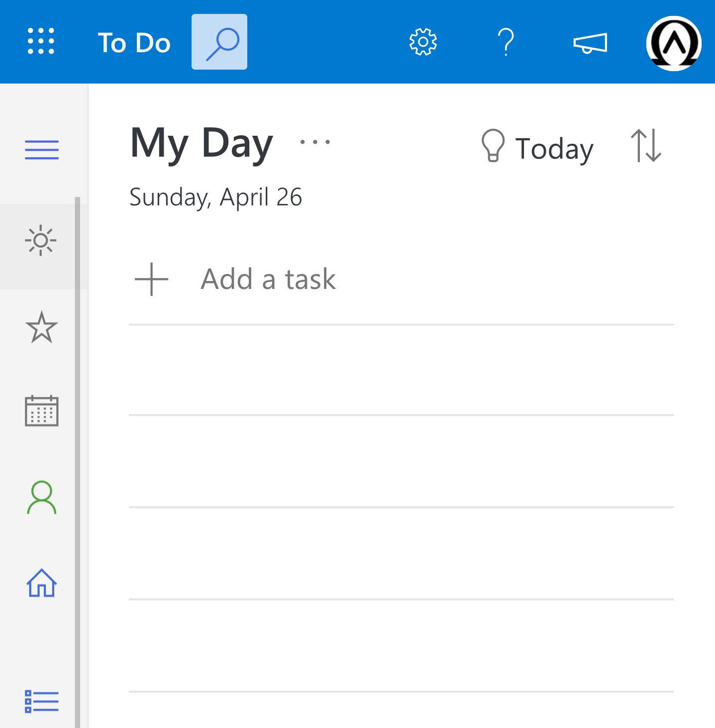Click Add a task
This screenshot has width=715, height=728.
click(x=268, y=279)
